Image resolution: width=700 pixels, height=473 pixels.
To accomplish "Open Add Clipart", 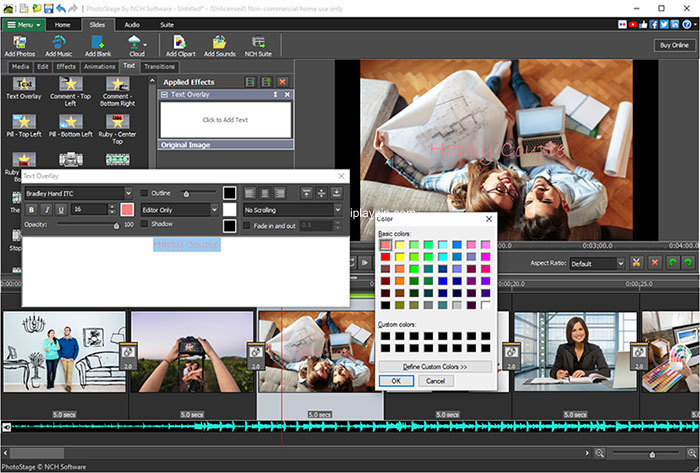I will pos(180,46).
